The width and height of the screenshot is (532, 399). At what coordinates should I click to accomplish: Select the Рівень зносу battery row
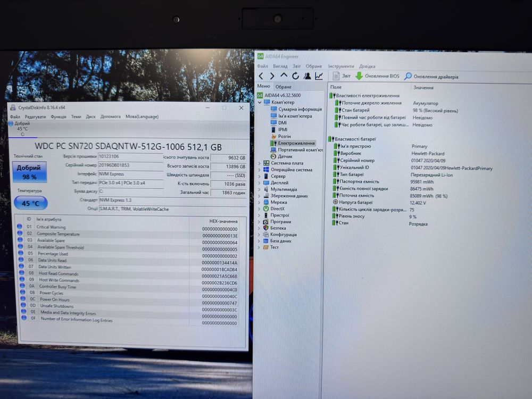click(374, 216)
